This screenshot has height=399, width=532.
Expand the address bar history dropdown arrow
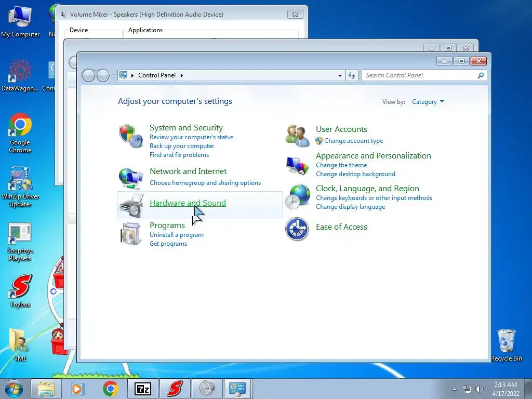pyautogui.click(x=340, y=75)
